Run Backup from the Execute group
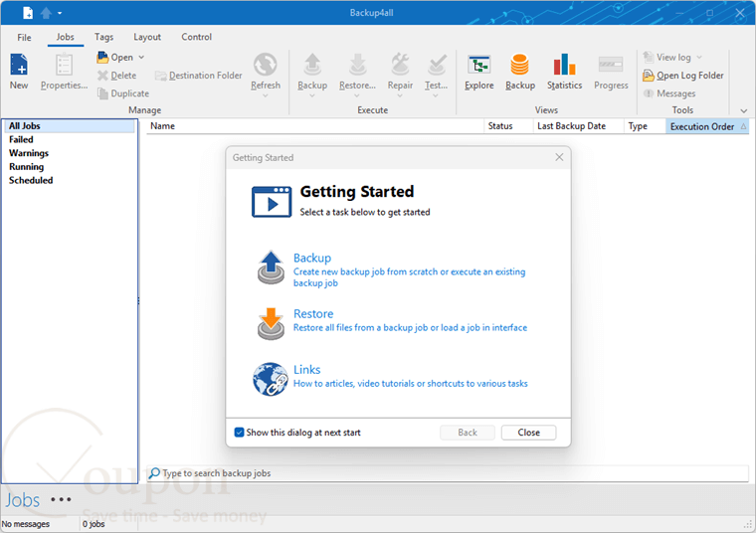Viewport: 756px width, 533px height. (312, 72)
